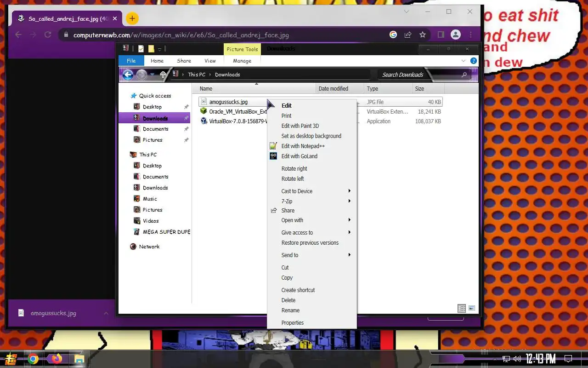Open the Share ribbon tab

point(184,61)
